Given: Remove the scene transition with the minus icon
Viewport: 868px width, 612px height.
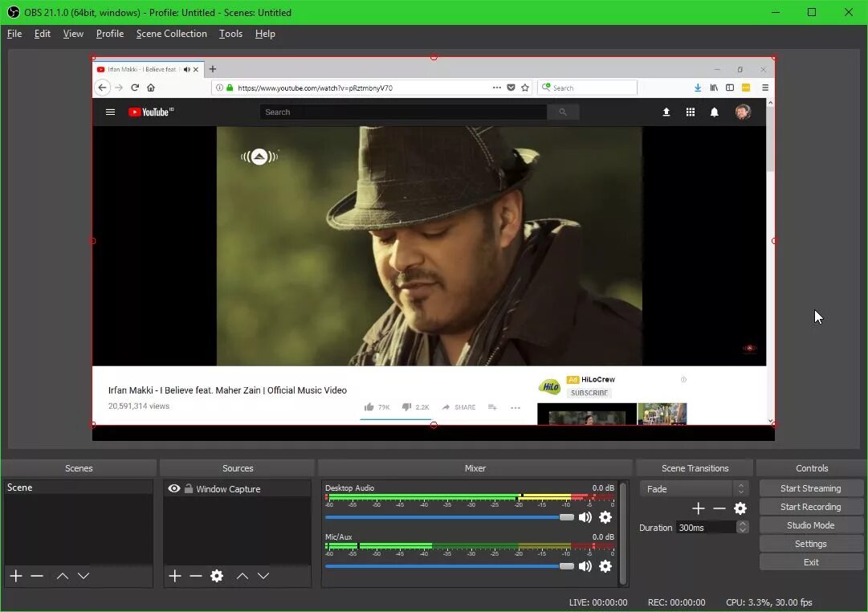Looking at the screenshot, I should click(x=719, y=508).
